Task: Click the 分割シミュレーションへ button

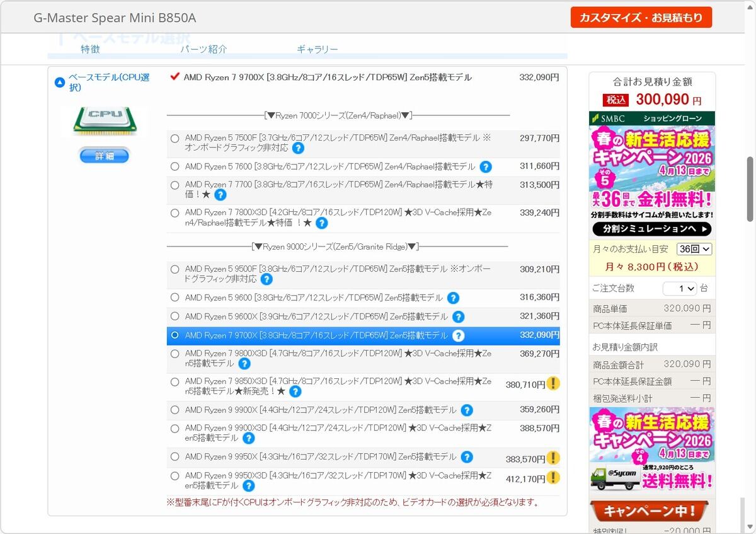Action: tap(651, 229)
